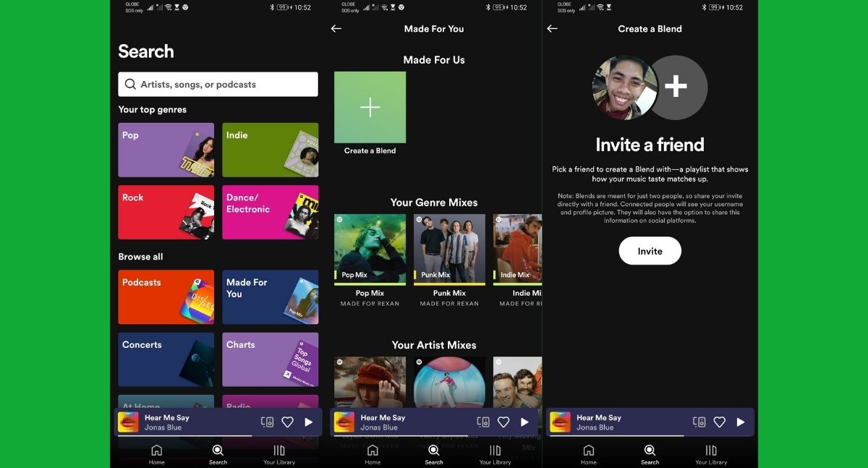Open the Dance/Electronic genre tile
The width and height of the screenshot is (868, 468).
click(270, 212)
